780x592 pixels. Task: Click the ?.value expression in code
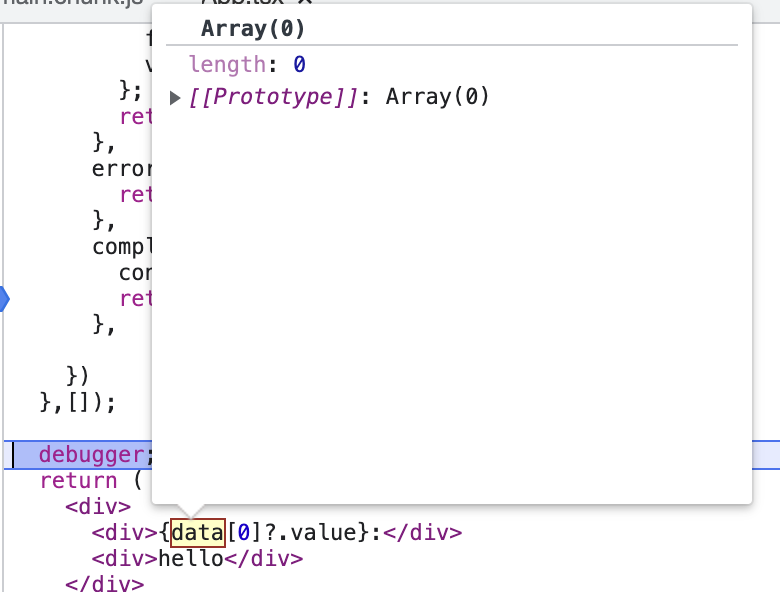(x=310, y=533)
